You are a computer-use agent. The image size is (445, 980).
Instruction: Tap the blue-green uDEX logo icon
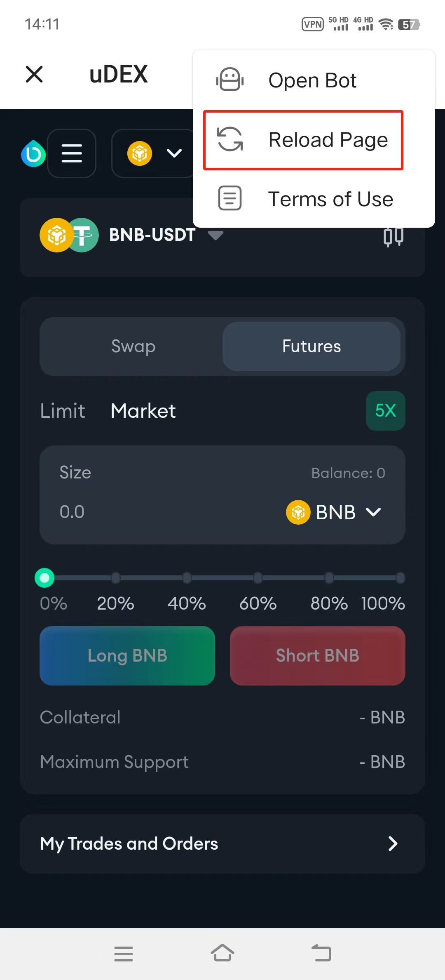pyautogui.click(x=33, y=154)
